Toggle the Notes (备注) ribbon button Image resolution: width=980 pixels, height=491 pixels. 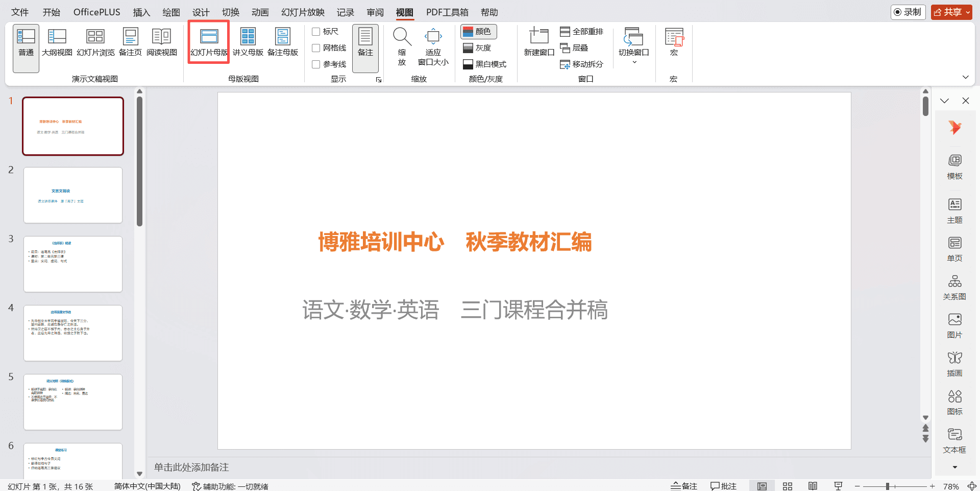tap(365, 48)
